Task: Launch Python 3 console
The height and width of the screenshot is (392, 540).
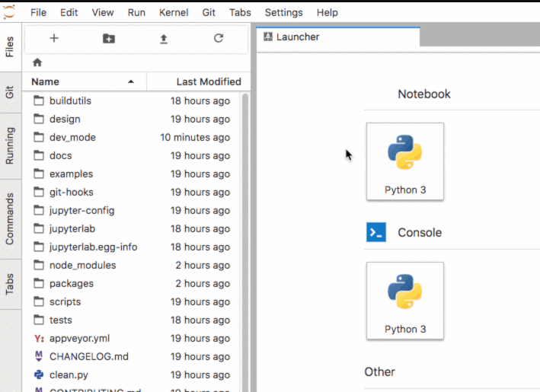Action: [x=404, y=300]
